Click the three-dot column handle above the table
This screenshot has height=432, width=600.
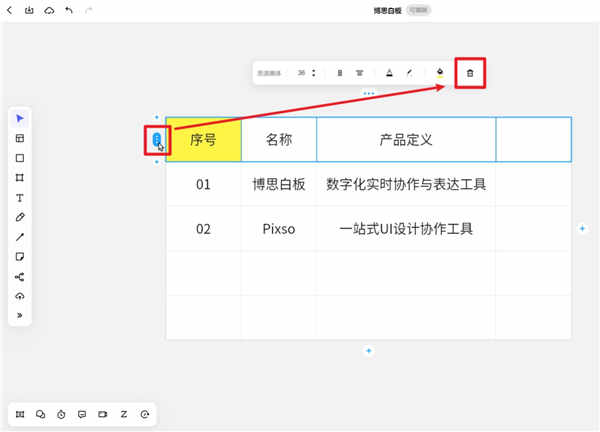pyautogui.click(x=369, y=93)
